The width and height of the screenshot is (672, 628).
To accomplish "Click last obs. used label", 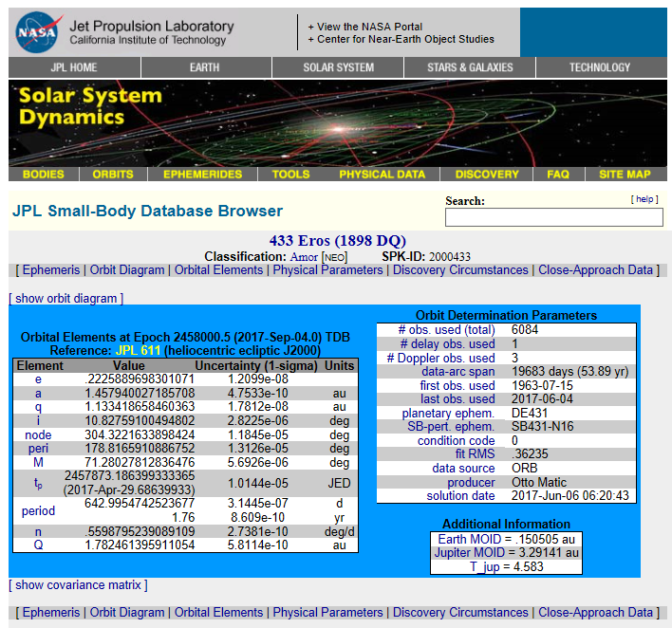I will click(457, 398).
